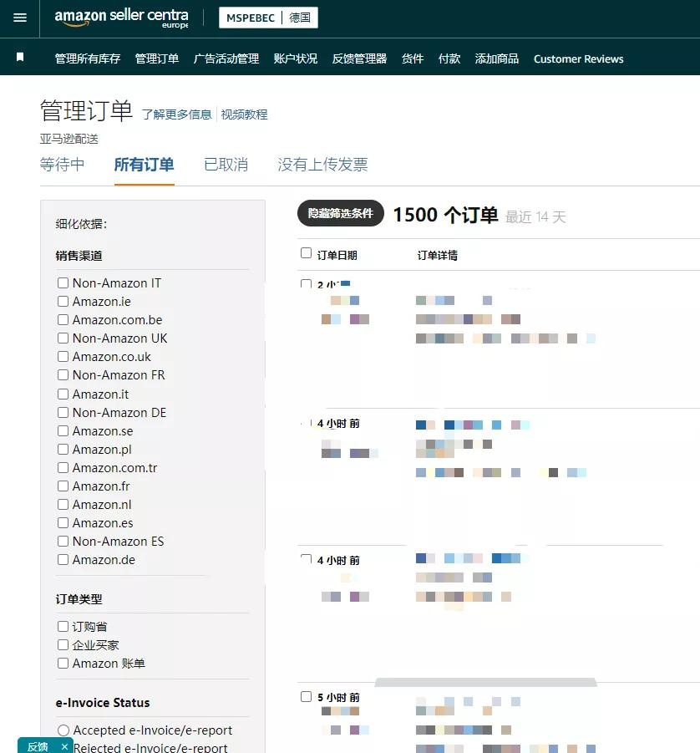The width and height of the screenshot is (700, 753).
Task: Check the Amazon.it filter
Action: click(63, 394)
